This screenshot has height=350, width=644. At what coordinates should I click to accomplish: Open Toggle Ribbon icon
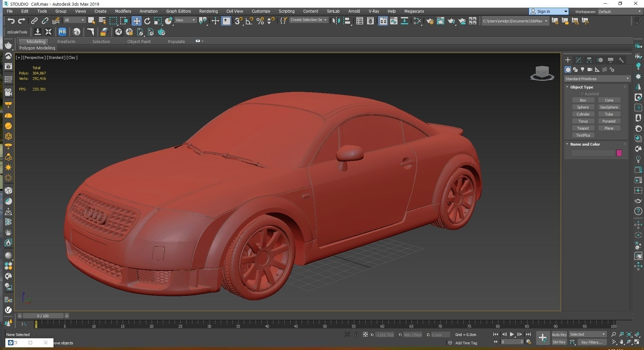pos(383,21)
